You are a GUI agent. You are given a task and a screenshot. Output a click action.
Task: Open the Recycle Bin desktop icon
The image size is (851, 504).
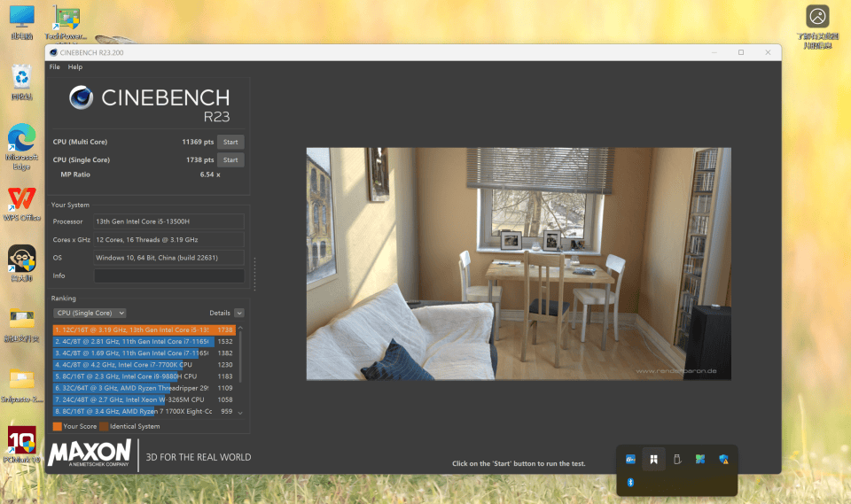[21, 80]
